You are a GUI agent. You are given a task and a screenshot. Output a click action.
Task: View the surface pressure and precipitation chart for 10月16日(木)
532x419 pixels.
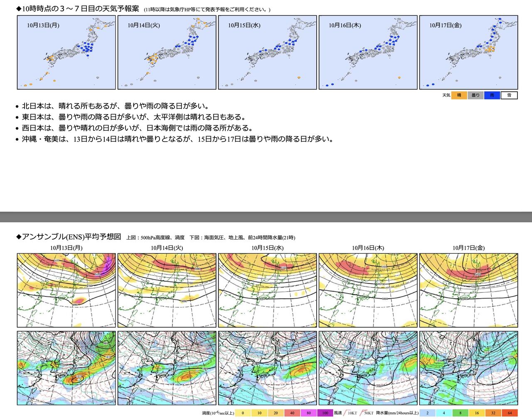click(x=368, y=368)
